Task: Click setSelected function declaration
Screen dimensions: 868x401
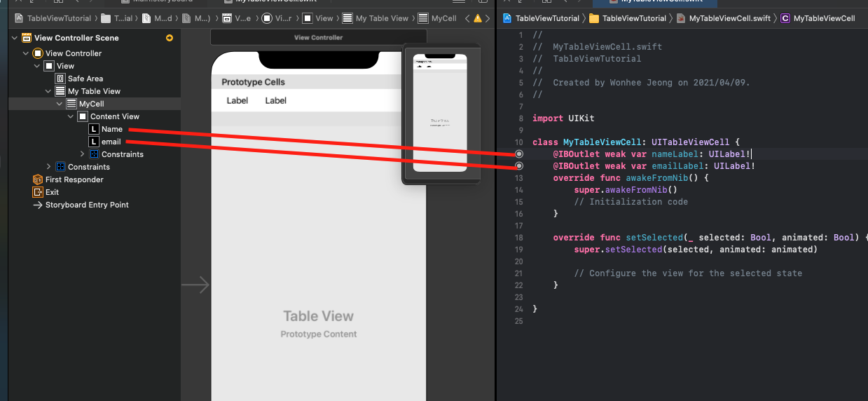Action: 710,238
